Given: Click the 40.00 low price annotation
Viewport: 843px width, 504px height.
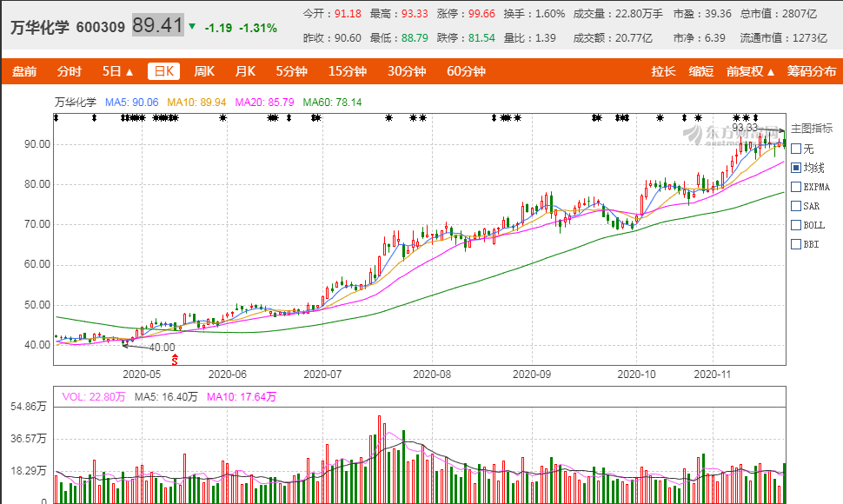Looking at the screenshot, I should coord(162,348).
